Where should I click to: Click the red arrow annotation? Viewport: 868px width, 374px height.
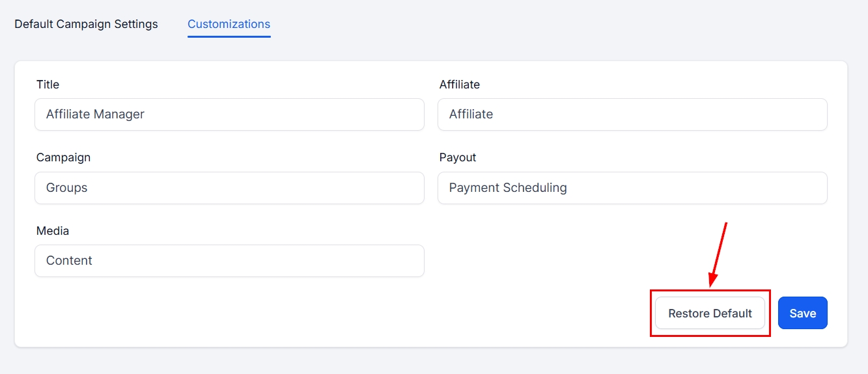pyautogui.click(x=718, y=254)
